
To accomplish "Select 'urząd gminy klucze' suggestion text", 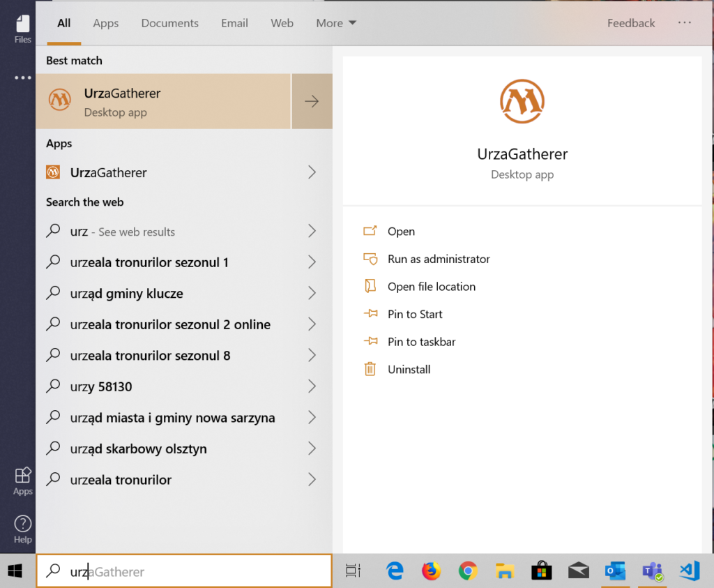I will click(127, 294).
